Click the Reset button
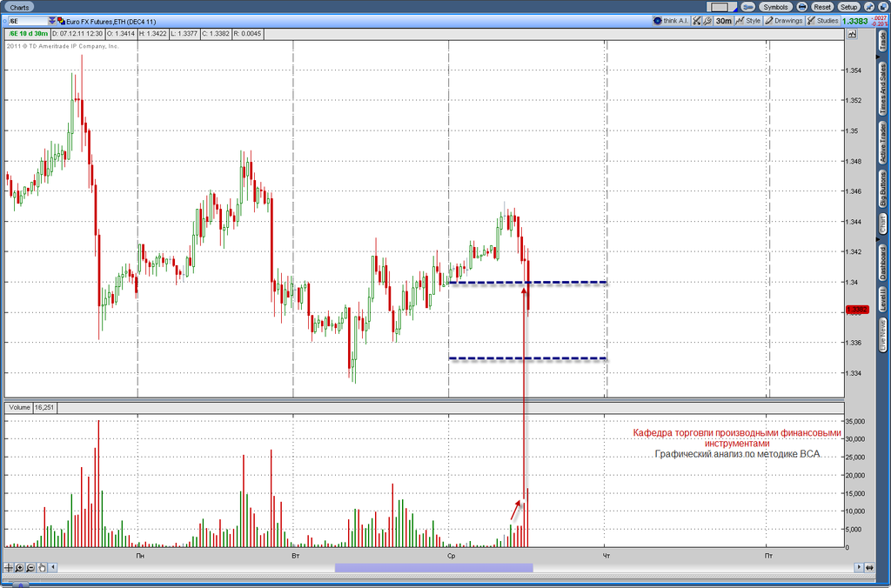Screen dimensions: 891x588 click(x=821, y=7)
